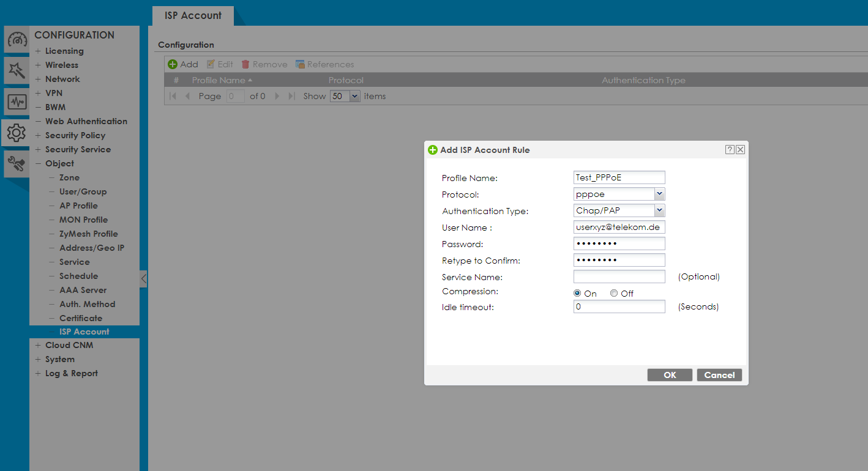
Task: Launch the Quick Setup wizard icon
Action: pyautogui.click(x=16, y=70)
